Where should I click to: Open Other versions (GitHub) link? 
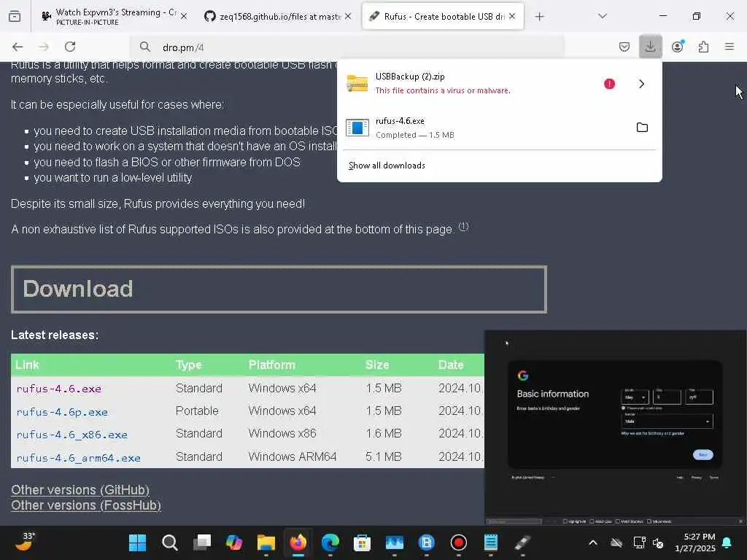[x=80, y=489]
